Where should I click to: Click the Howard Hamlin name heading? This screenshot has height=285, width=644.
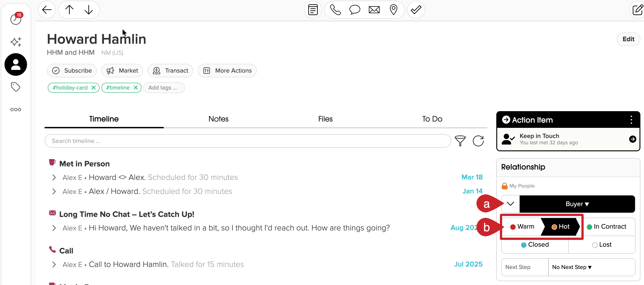(x=97, y=39)
